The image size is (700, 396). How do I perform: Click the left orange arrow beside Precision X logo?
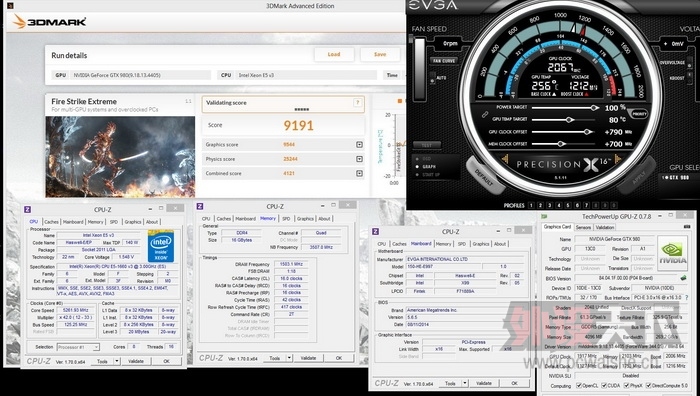point(505,159)
